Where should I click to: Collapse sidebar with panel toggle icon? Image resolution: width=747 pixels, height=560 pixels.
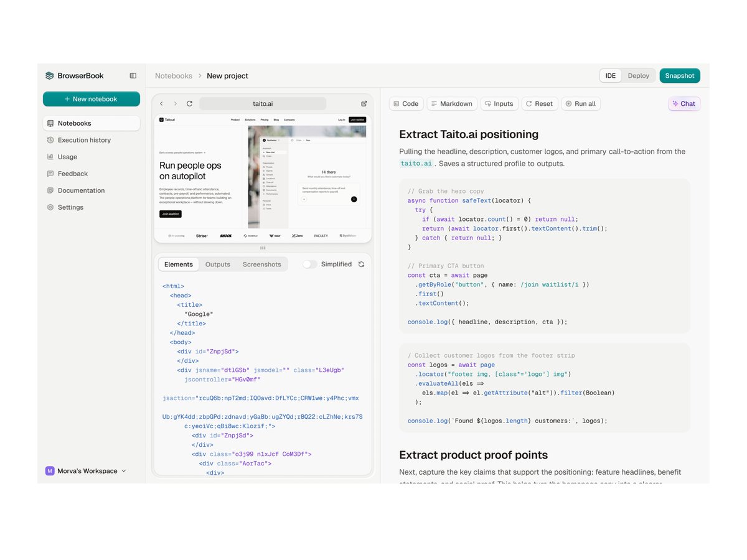(133, 76)
